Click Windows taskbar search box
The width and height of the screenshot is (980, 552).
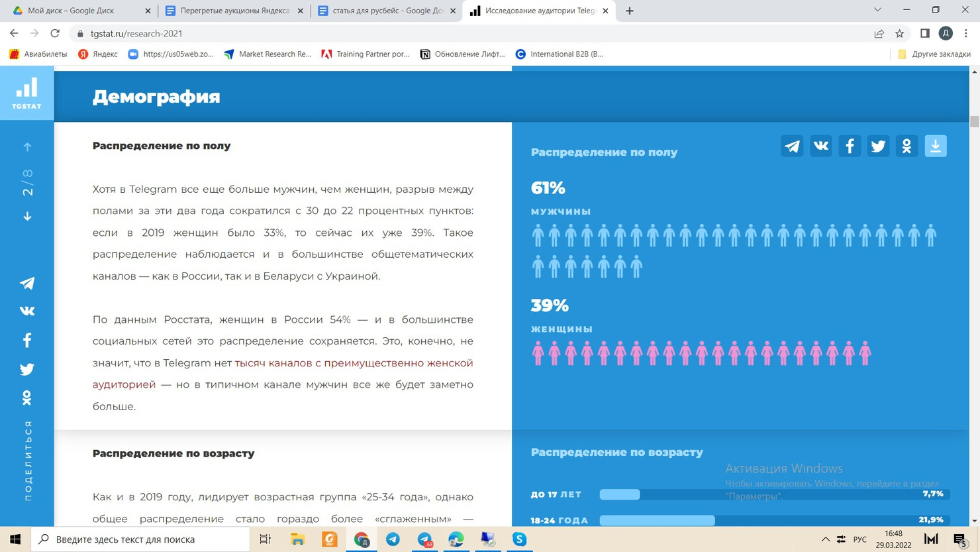point(140,539)
